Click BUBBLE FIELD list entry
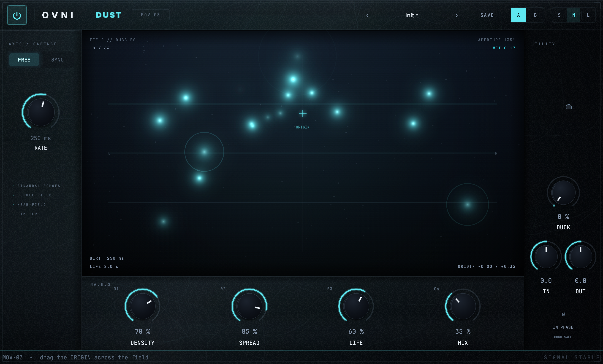 click(x=35, y=195)
